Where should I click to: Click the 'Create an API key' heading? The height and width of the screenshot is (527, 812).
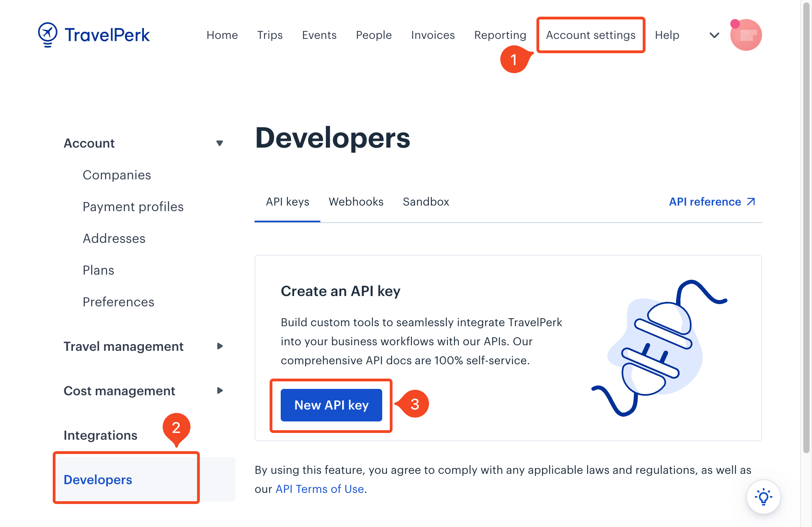point(341,291)
